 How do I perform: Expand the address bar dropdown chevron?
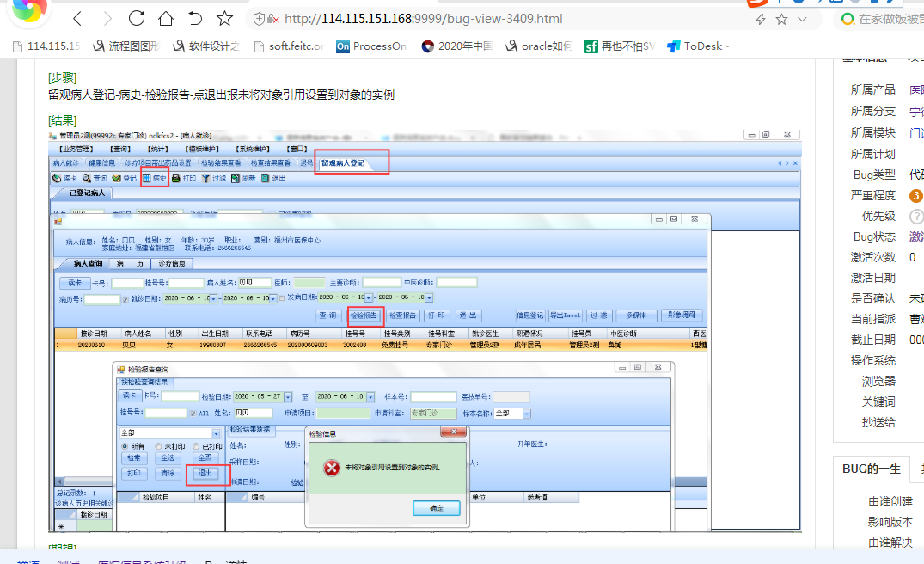[802, 20]
